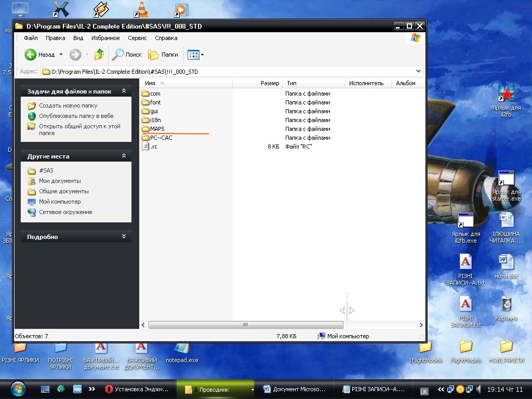
Task: Open the Избранное menu
Action: click(105, 38)
